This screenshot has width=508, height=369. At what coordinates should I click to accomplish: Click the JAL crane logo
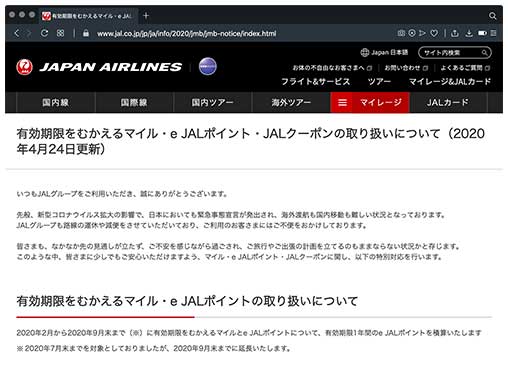coord(25,67)
